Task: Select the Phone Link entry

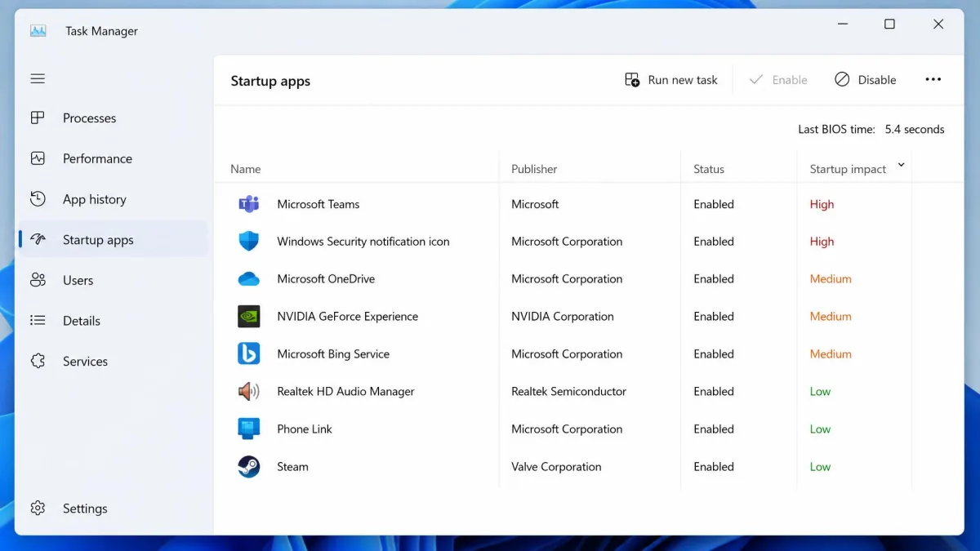Action: tap(305, 429)
